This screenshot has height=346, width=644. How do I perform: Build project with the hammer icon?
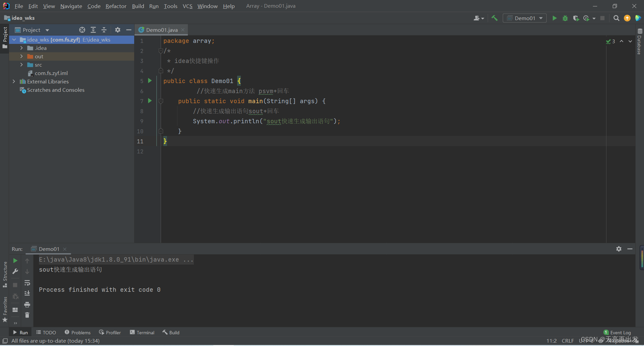click(494, 18)
